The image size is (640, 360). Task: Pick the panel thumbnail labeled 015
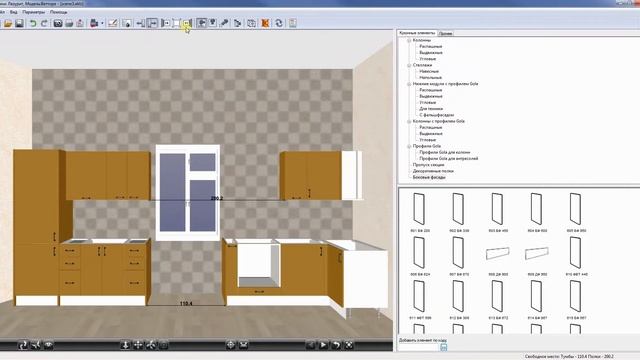pos(576,297)
